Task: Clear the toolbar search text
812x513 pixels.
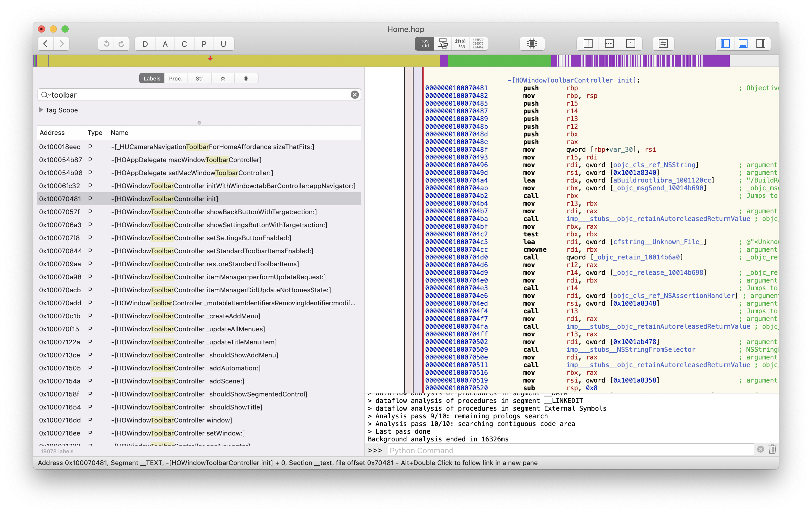Action: [x=355, y=95]
